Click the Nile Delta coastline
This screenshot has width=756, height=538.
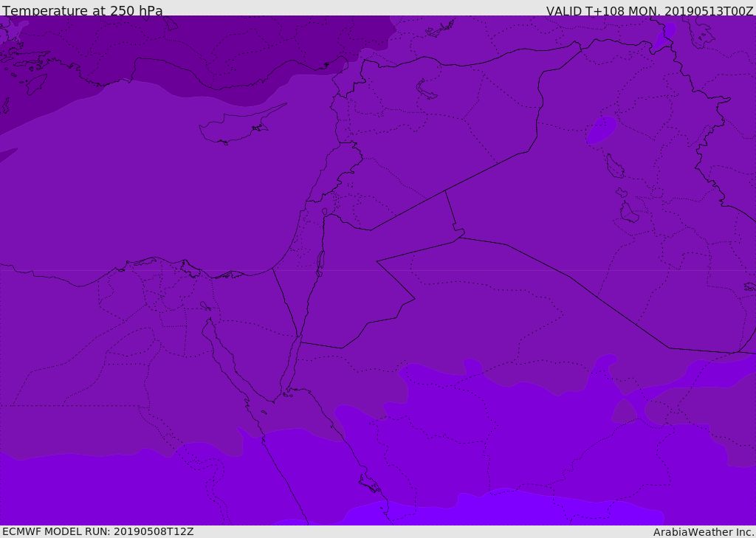(183, 268)
